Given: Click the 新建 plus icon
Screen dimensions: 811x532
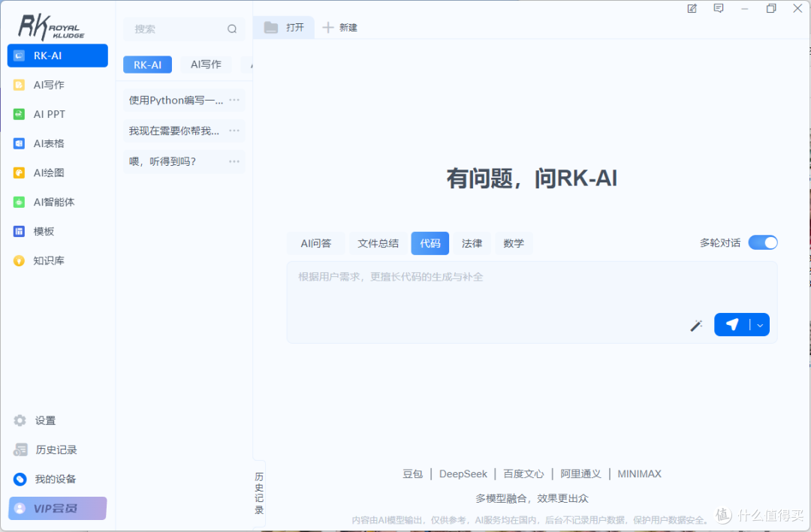Looking at the screenshot, I should (328, 28).
